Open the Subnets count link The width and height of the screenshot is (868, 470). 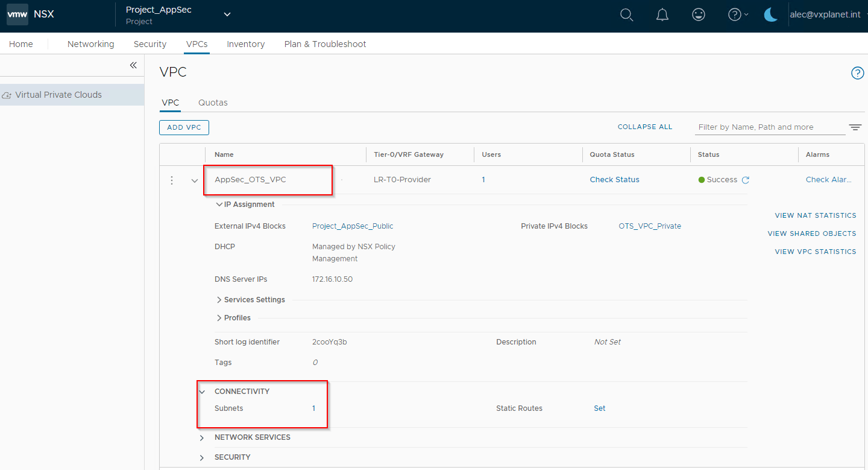pos(314,408)
